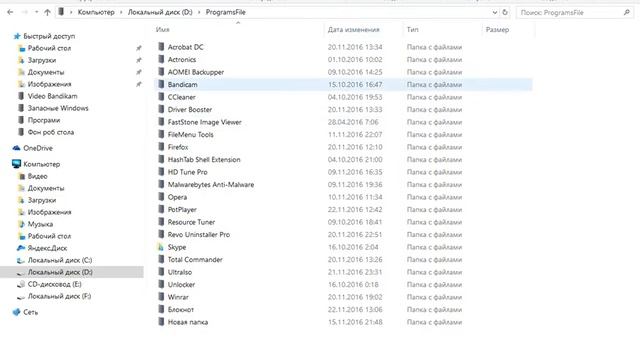Open Музыка under Компьютер
The image size is (640, 360).
click(40, 224)
